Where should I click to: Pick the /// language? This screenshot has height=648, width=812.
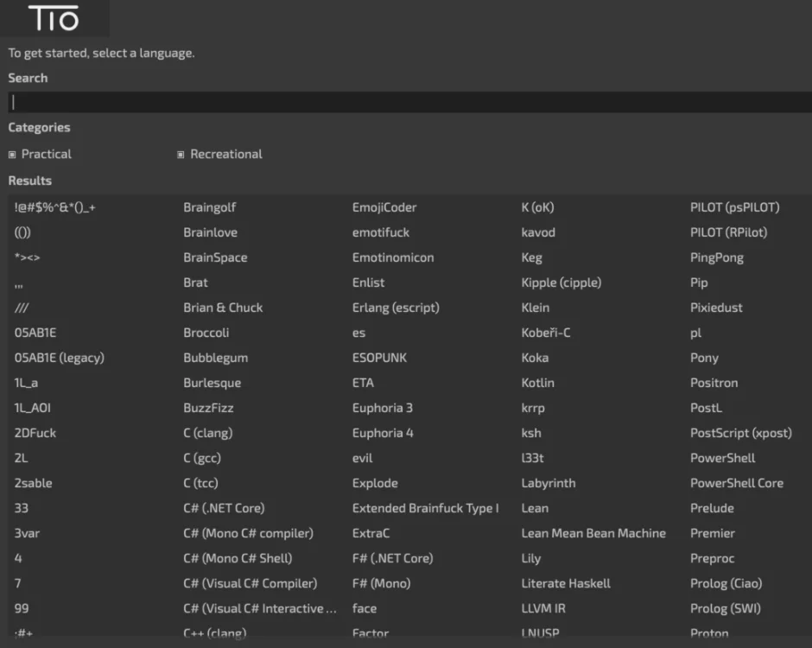pyautogui.click(x=22, y=308)
